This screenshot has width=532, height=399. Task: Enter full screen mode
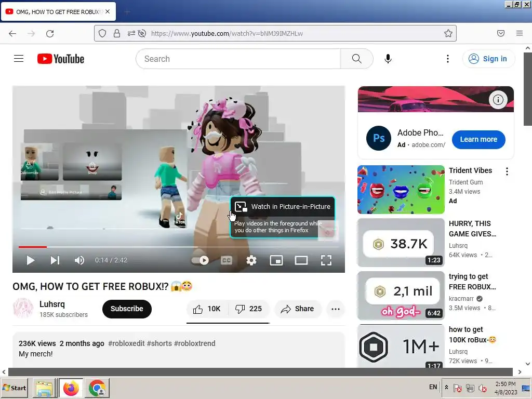point(326,260)
